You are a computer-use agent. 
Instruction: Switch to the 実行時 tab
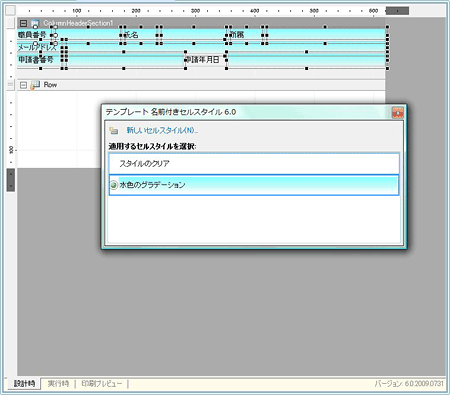[x=58, y=384]
